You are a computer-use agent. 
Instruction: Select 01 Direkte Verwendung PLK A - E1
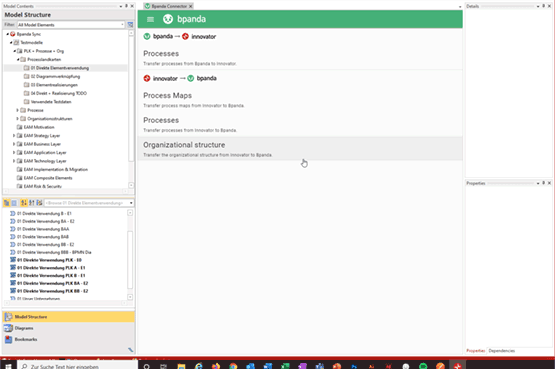pos(51,268)
